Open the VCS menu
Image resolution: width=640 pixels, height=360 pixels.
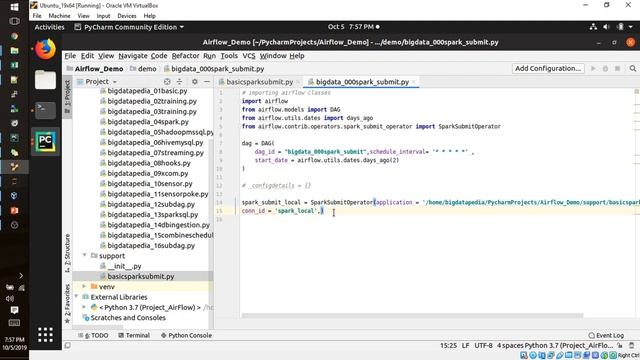click(x=249, y=56)
